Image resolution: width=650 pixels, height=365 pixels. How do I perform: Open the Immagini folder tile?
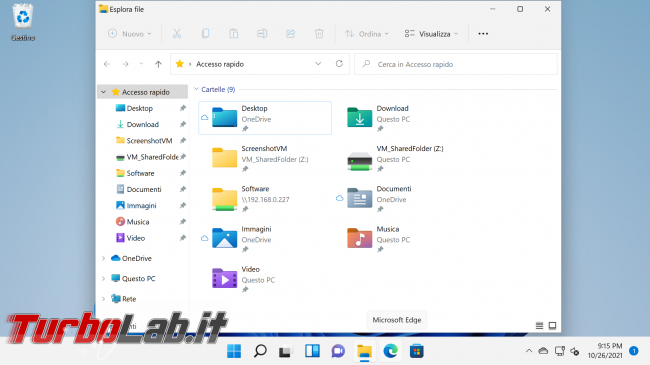tap(264, 238)
